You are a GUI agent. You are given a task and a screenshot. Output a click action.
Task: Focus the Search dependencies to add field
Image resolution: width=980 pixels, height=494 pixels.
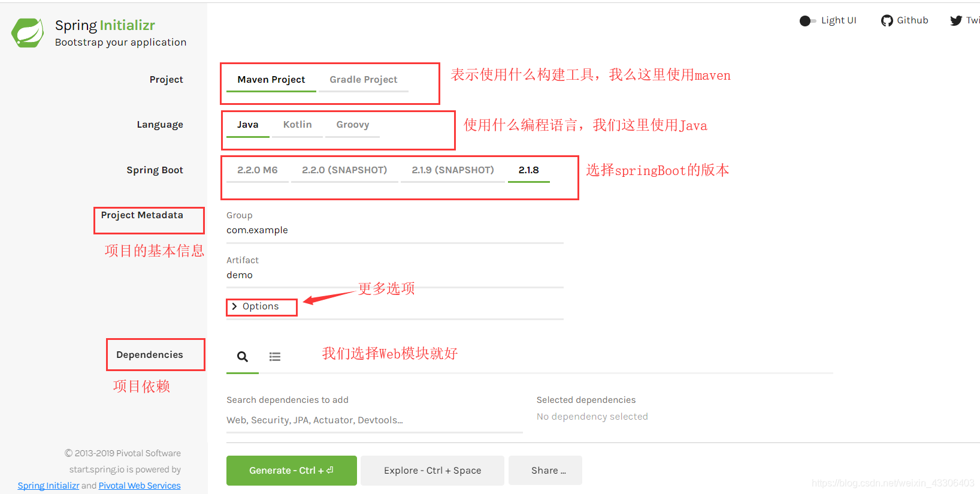click(374, 421)
